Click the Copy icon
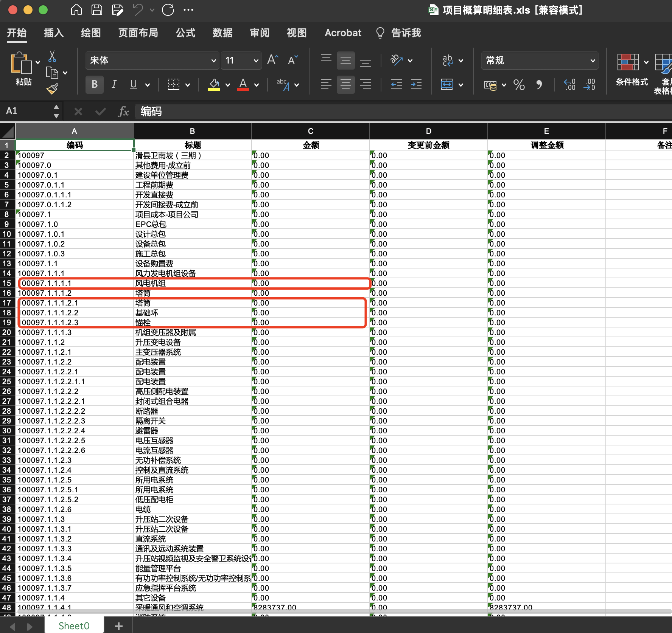 point(52,72)
